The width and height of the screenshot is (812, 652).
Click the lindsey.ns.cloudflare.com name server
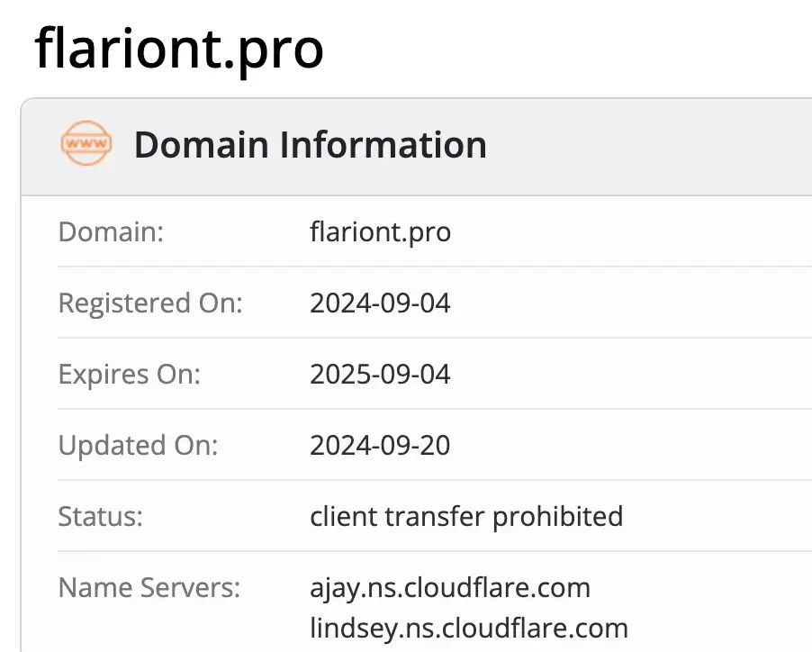469,628
